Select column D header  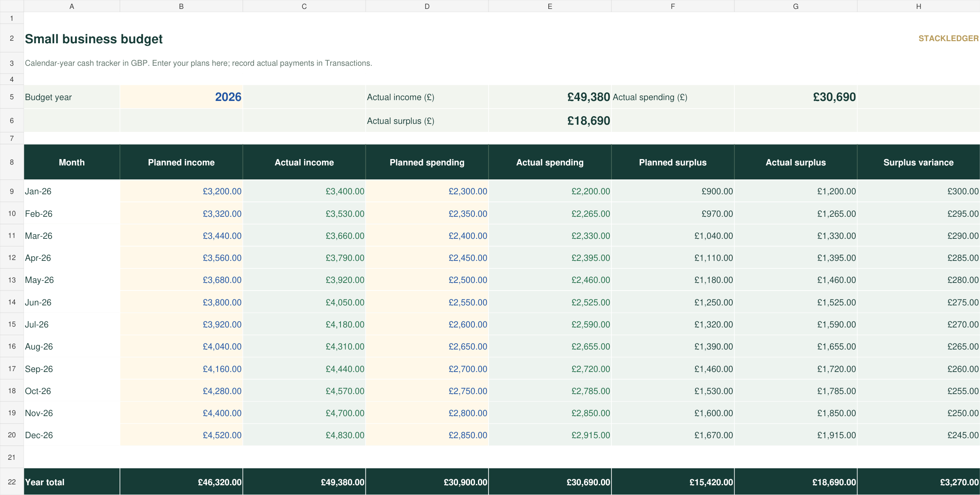427,6
